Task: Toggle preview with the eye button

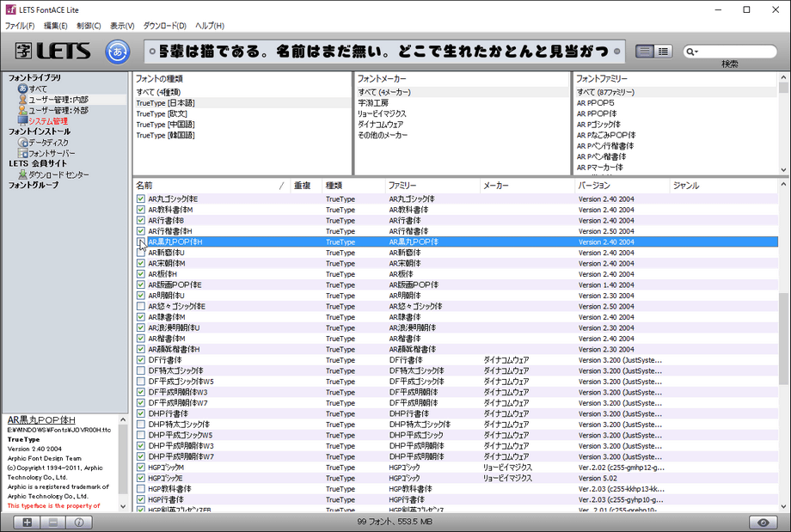Action: click(763, 523)
